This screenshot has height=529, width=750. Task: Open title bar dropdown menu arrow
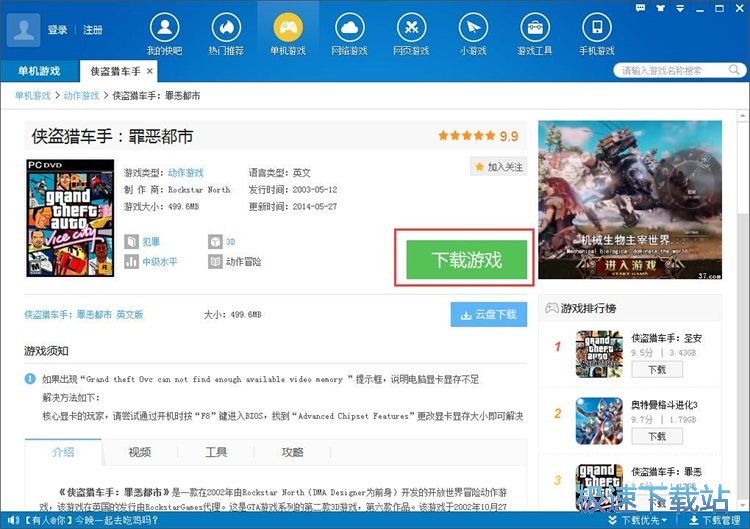tap(680, 8)
